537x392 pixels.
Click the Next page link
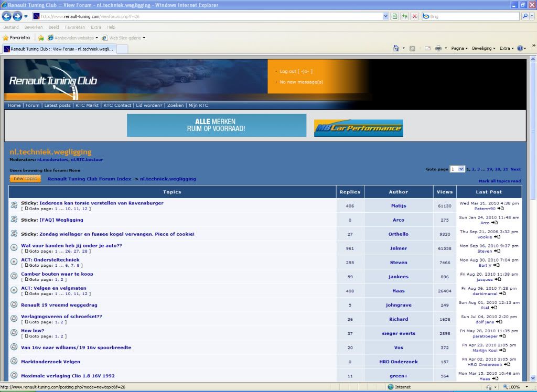click(x=515, y=169)
